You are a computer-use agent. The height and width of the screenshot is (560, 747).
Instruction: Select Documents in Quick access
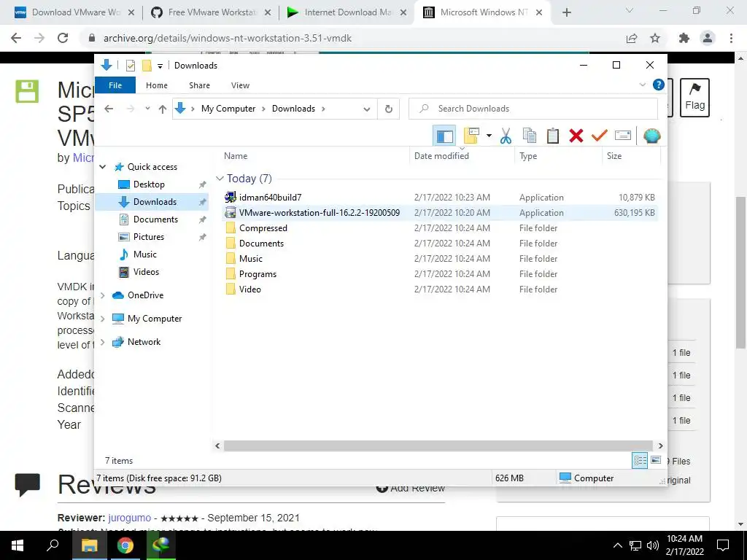pyautogui.click(x=155, y=219)
